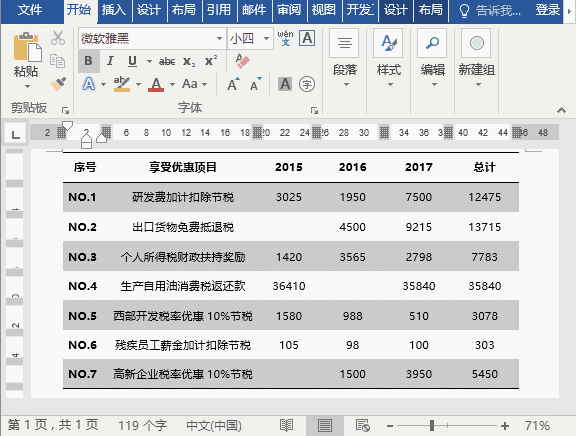Image resolution: width=576 pixels, height=436 pixels.
Task: Switch to Read Mode view icon
Action: 286,425
